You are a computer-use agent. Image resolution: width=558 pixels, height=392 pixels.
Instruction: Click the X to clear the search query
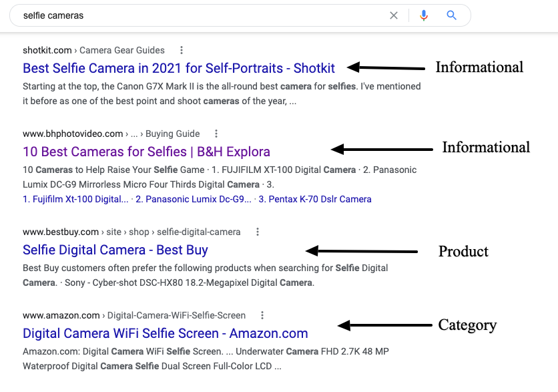click(394, 15)
